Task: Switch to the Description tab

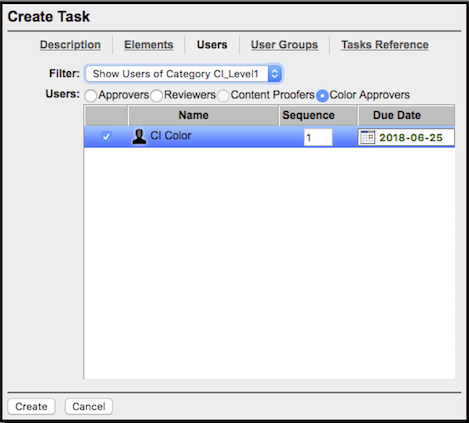Action: [x=70, y=45]
